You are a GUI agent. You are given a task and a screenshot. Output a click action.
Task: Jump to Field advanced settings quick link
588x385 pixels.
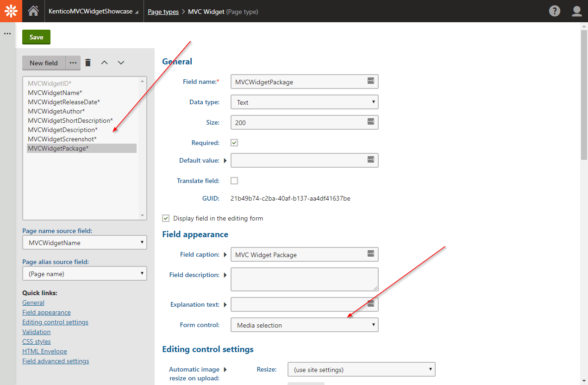pos(56,361)
